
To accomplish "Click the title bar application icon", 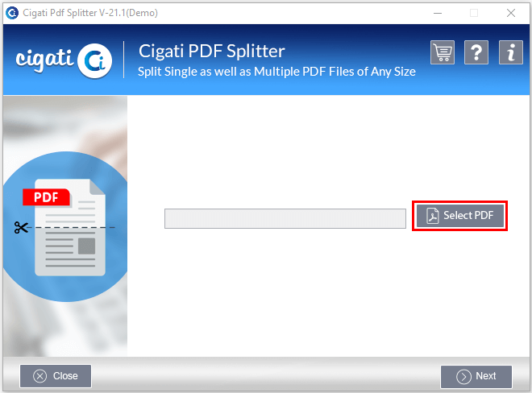I will click(12, 13).
